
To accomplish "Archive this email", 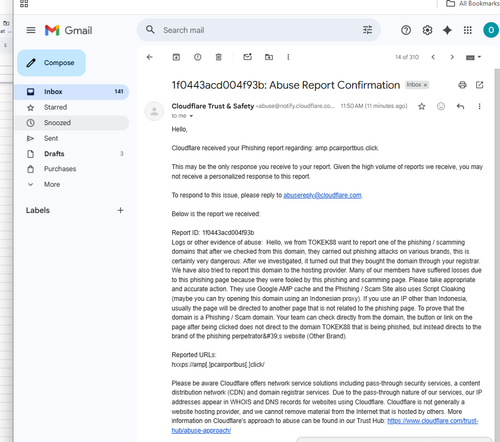I will (176, 57).
